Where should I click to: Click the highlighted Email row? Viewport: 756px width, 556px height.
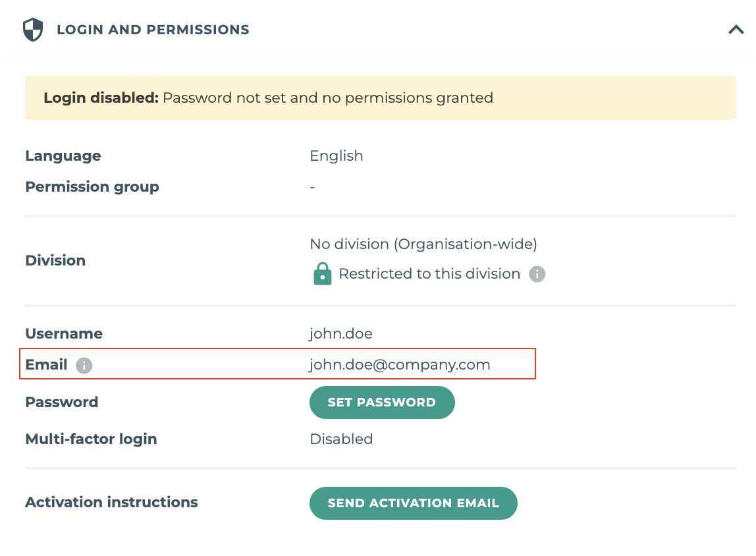point(277,364)
